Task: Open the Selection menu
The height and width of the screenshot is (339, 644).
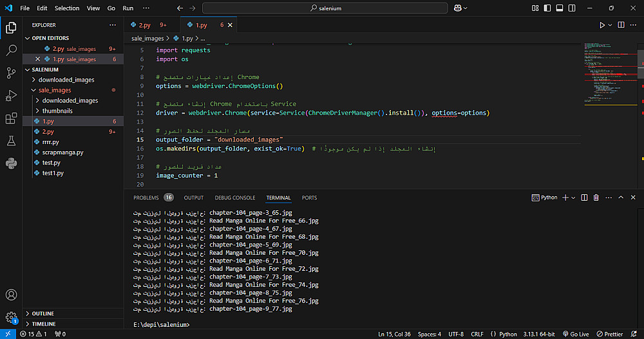Action: coord(67,8)
